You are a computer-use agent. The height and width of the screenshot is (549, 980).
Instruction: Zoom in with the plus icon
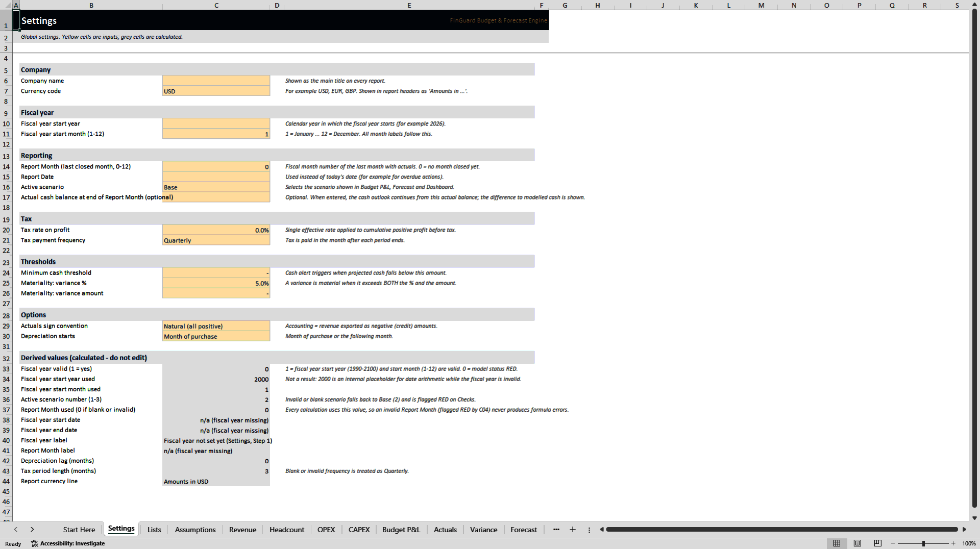click(953, 543)
